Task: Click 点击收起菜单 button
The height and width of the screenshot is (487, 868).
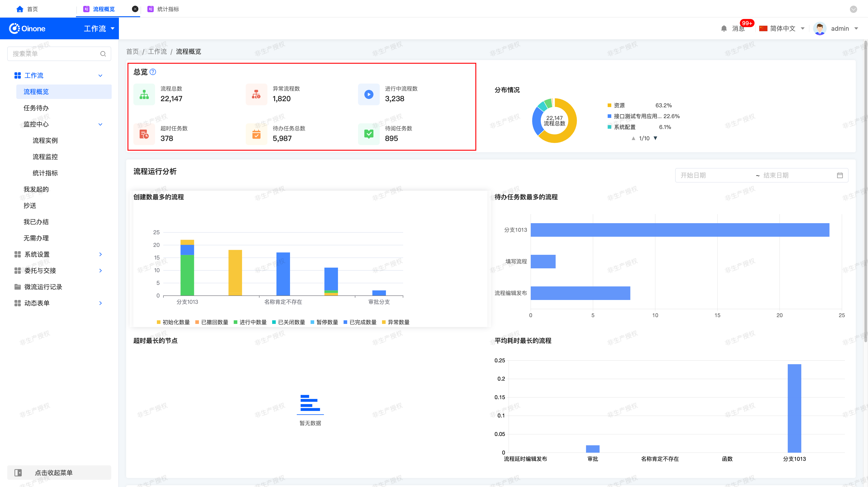Action: click(x=59, y=473)
